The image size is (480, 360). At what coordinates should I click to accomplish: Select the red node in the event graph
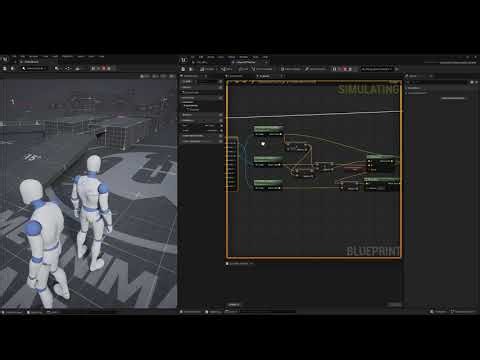click(355, 169)
